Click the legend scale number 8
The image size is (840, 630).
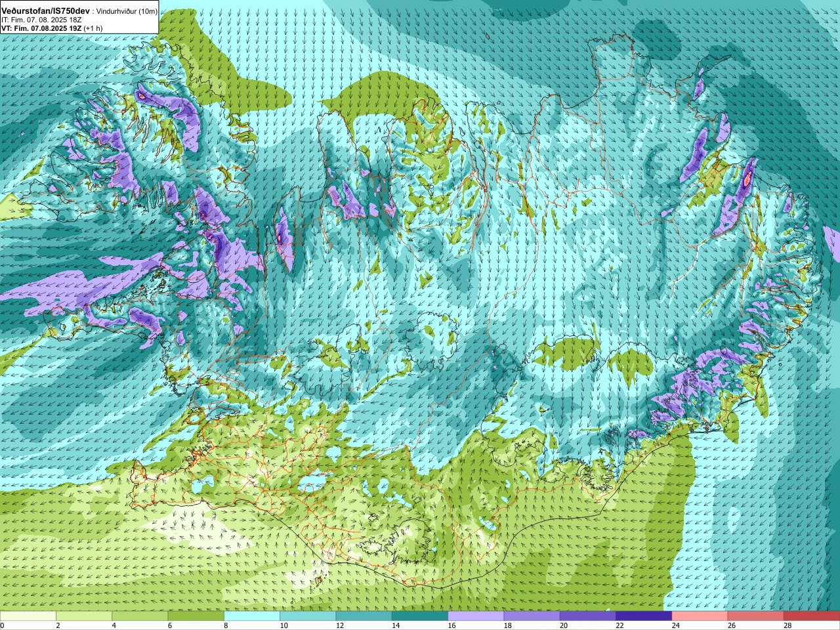(x=226, y=625)
